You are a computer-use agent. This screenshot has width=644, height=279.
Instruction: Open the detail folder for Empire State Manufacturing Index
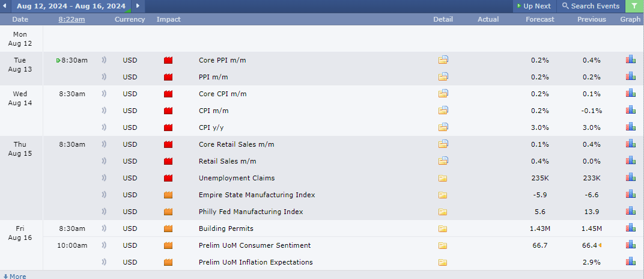click(x=442, y=195)
